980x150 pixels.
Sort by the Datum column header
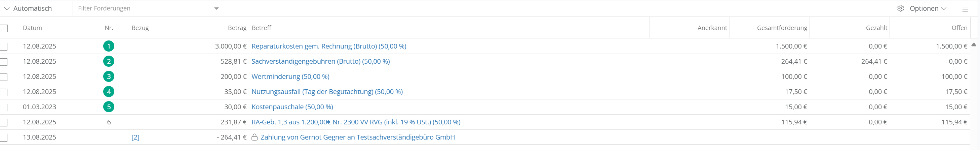(x=32, y=28)
